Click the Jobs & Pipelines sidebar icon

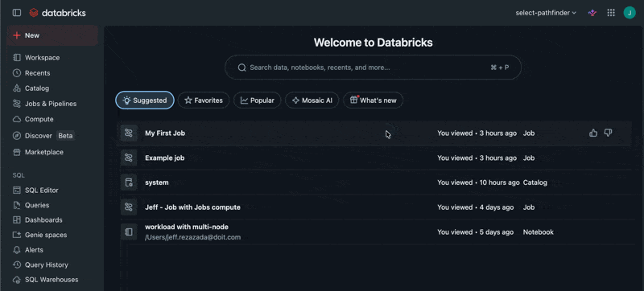(17, 104)
